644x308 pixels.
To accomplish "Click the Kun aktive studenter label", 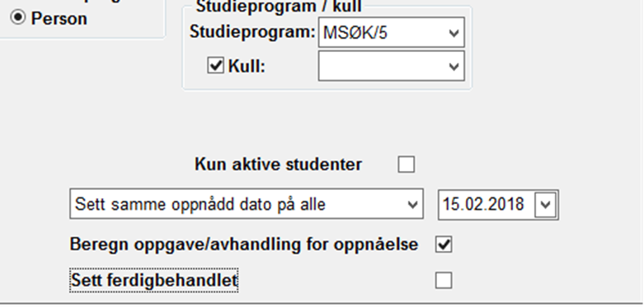I will point(278,164).
